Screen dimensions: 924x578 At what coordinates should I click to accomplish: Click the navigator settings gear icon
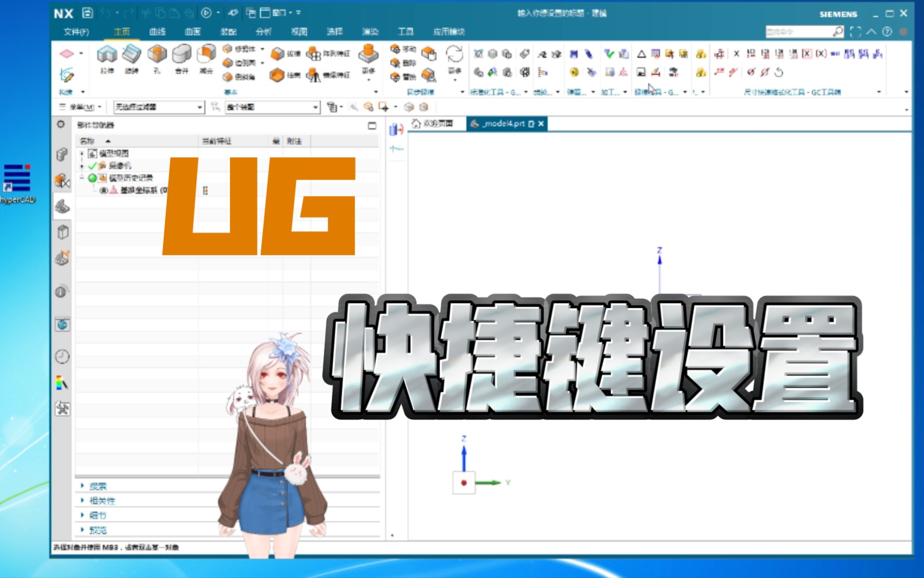[61, 124]
